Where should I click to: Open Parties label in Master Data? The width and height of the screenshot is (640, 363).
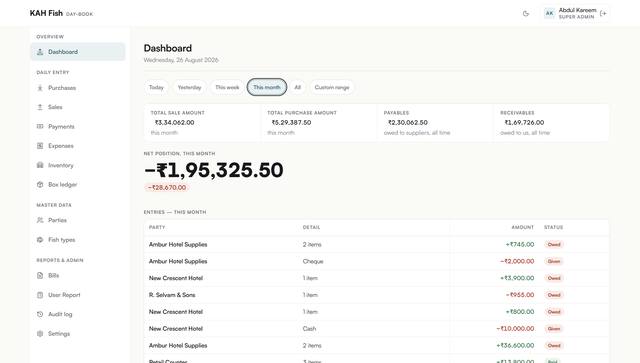pyautogui.click(x=57, y=220)
